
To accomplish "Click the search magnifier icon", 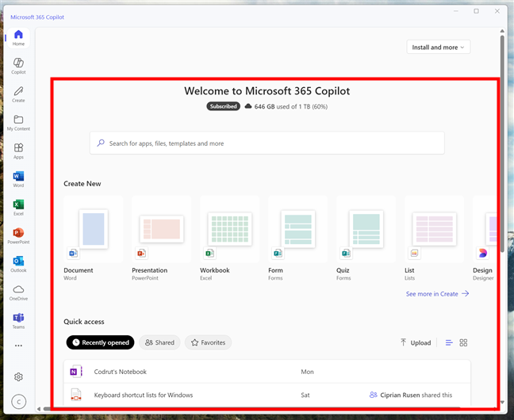I will [x=101, y=143].
